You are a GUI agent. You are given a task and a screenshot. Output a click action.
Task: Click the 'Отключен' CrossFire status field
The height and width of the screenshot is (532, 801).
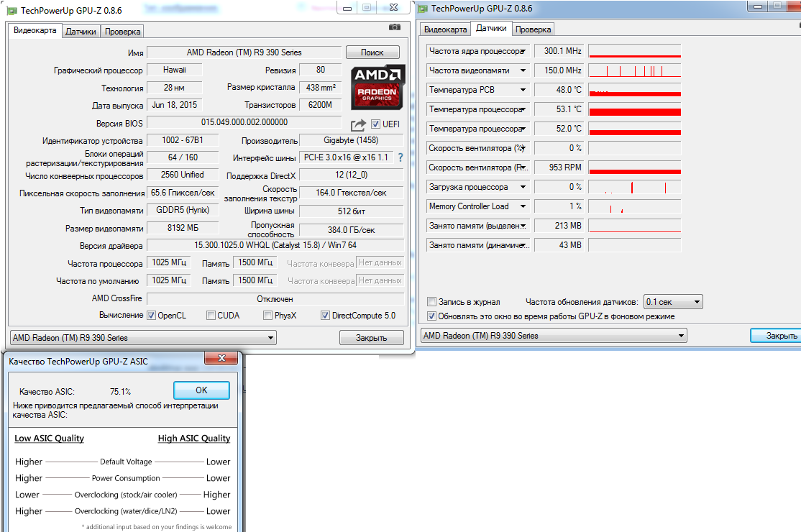point(275,298)
